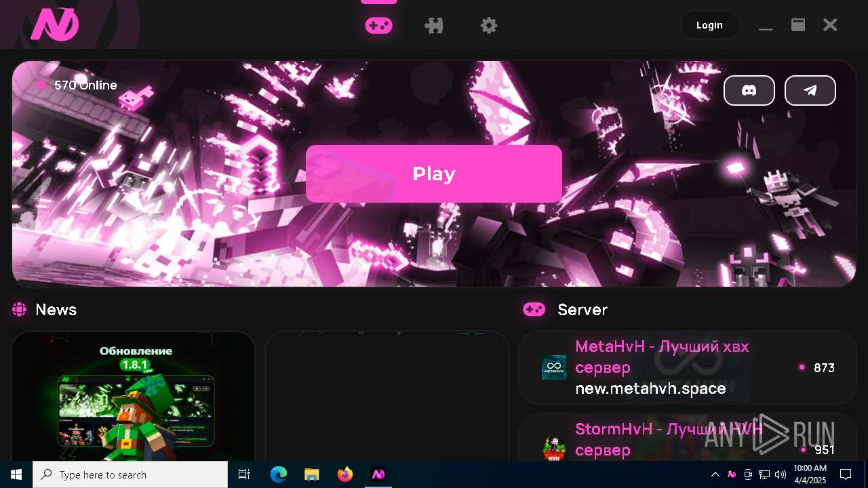This screenshot has height=488, width=868.
Task: Click the gamepad icon beside Server
Action: point(534,310)
